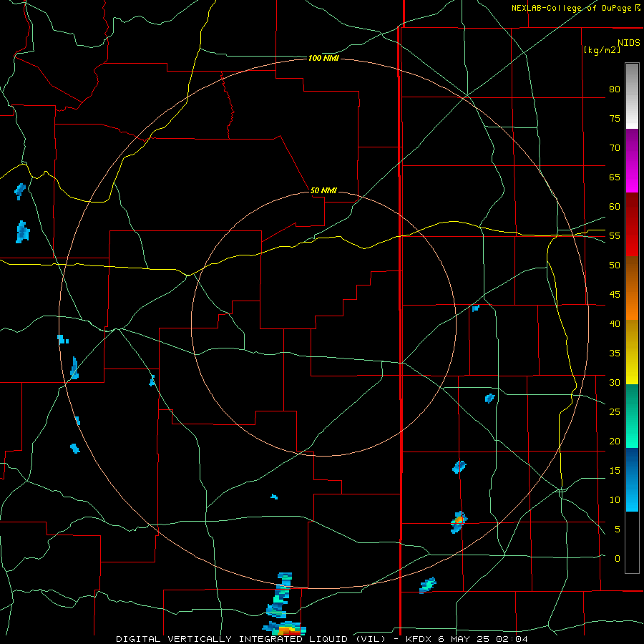Select the brown-orange segment of color scale
Image resolution: width=644 pixels, height=644 pixels.
(x=632, y=288)
